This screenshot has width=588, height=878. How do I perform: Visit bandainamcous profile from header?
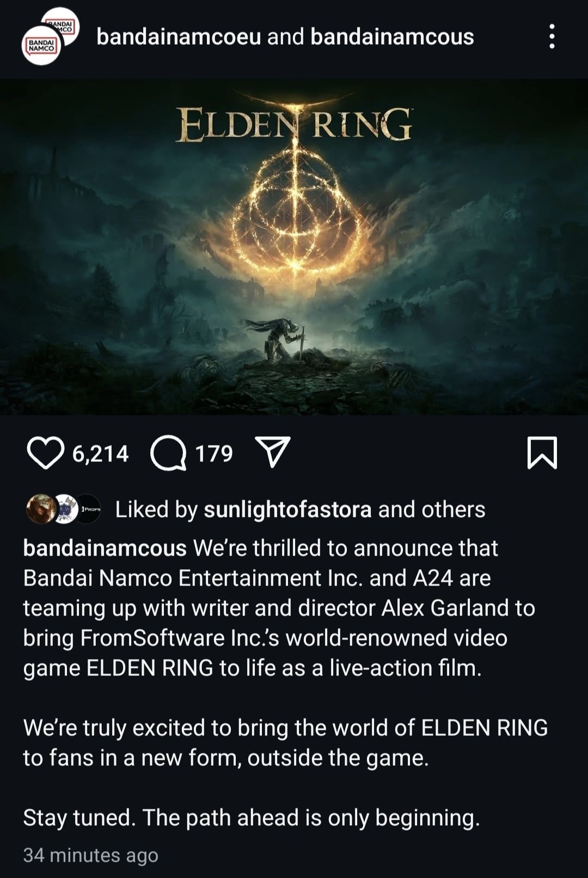[392, 36]
